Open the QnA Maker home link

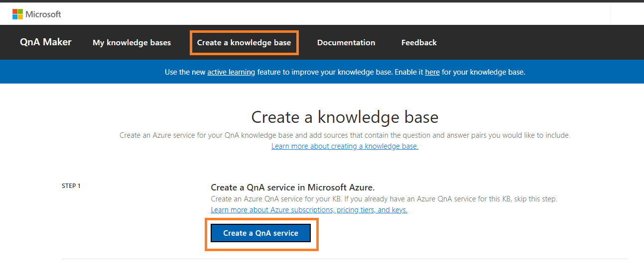click(46, 42)
